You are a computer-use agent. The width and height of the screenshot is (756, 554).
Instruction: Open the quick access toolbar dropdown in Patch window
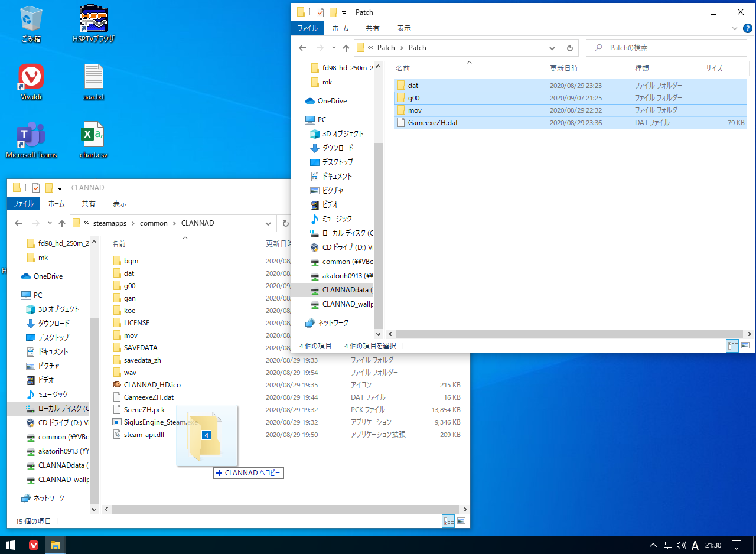(344, 12)
